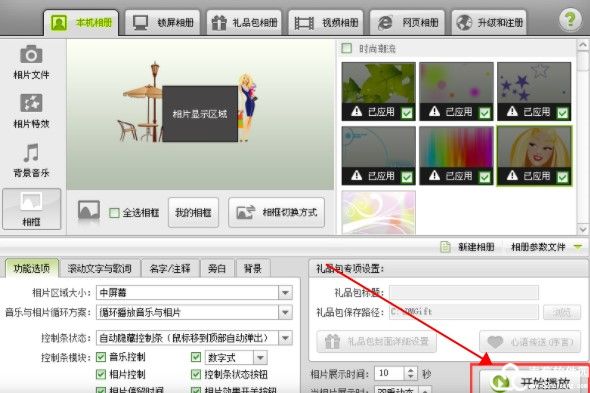590x393 pixels.
Task: Open 相片特效 effects icon in sidebar
Action: (31, 103)
